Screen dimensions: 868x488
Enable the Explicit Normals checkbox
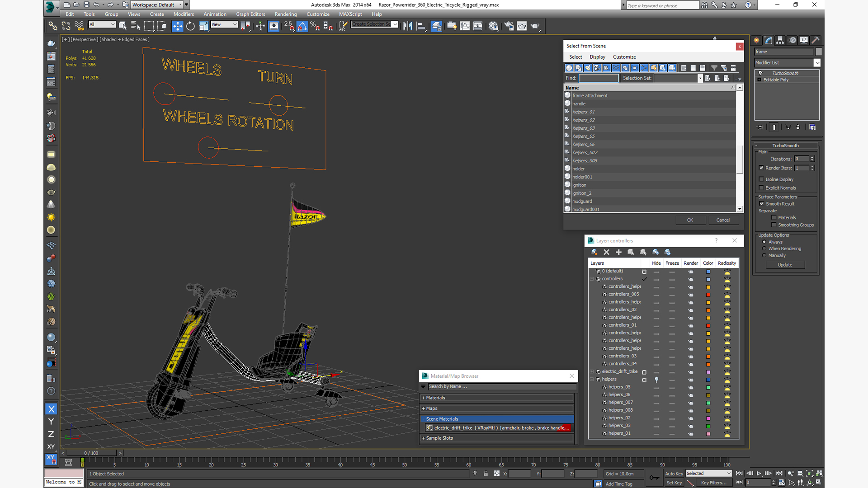click(761, 188)
